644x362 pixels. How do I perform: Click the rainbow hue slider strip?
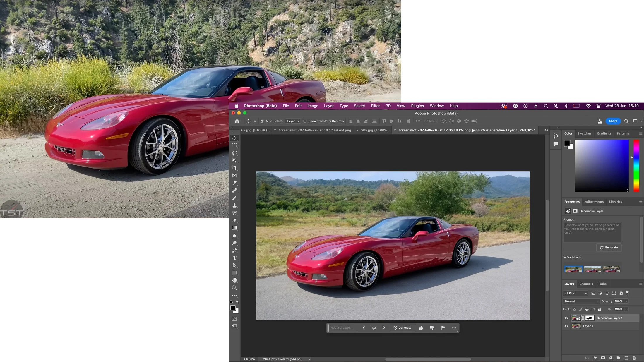click(x=636, y=166)
